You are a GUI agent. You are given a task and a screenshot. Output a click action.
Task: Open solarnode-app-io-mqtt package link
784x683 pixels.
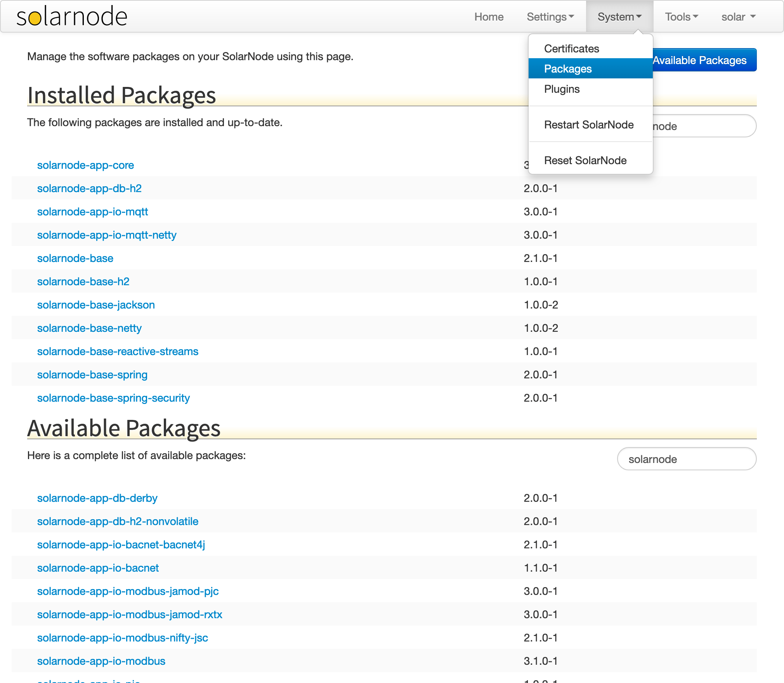pyautogui.click(x=92, y=212)
